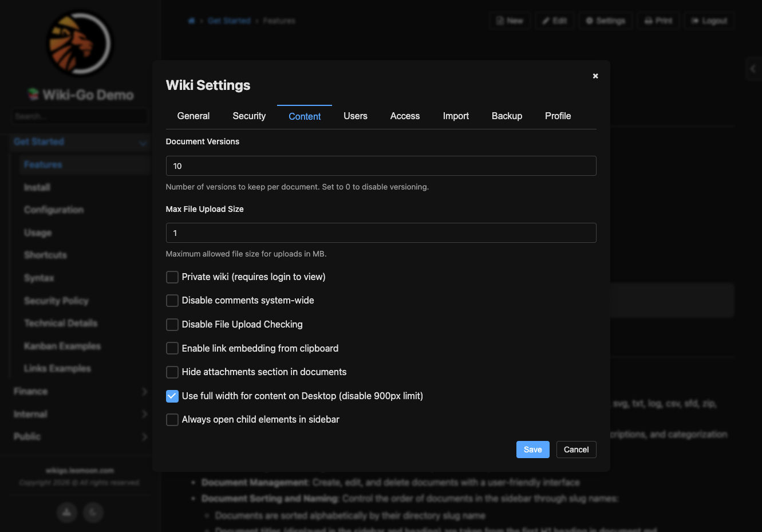
Task: Toggle Disable comments system-wide checkbox
Action: (172, 301)
